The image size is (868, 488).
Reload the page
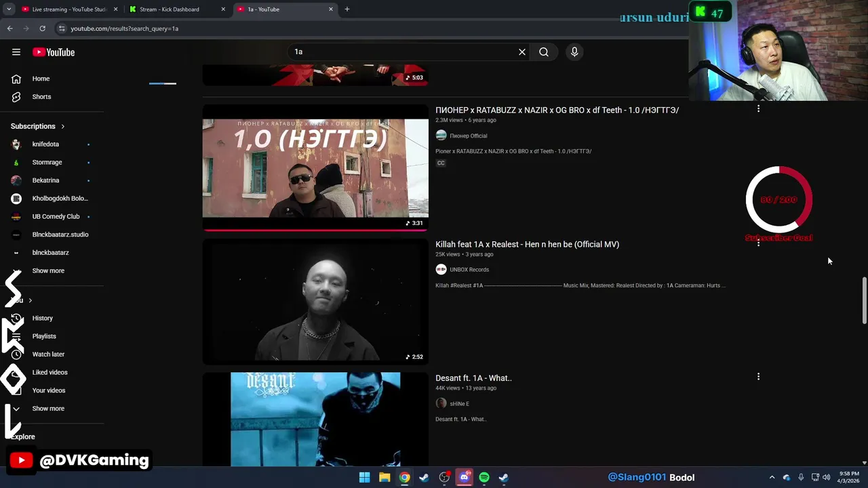(x=42, y=28)
